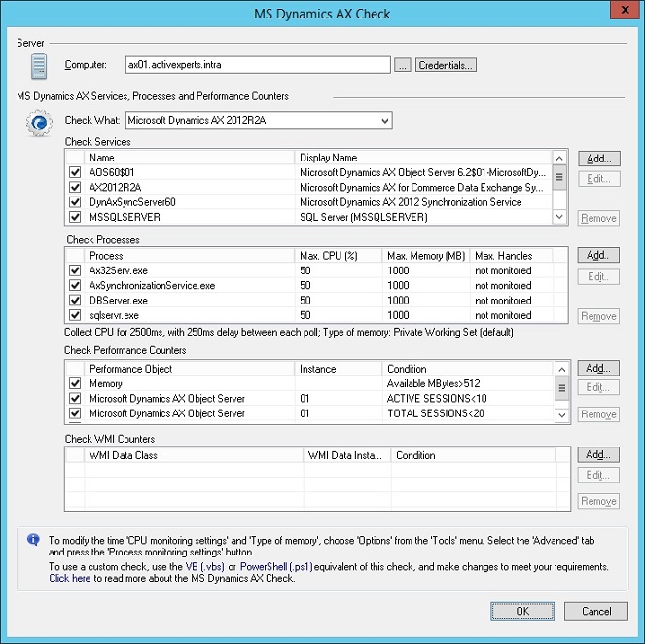The image size is (645, 644).
Task: Add a new service to check
Action: (599, 159)
